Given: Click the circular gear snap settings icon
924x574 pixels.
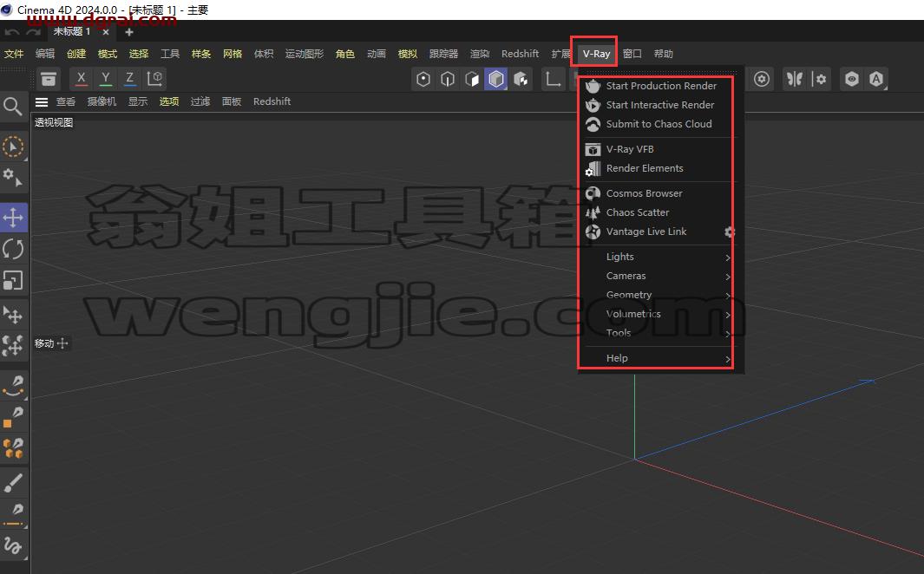Looking at the screenshot, I should 762,79.
